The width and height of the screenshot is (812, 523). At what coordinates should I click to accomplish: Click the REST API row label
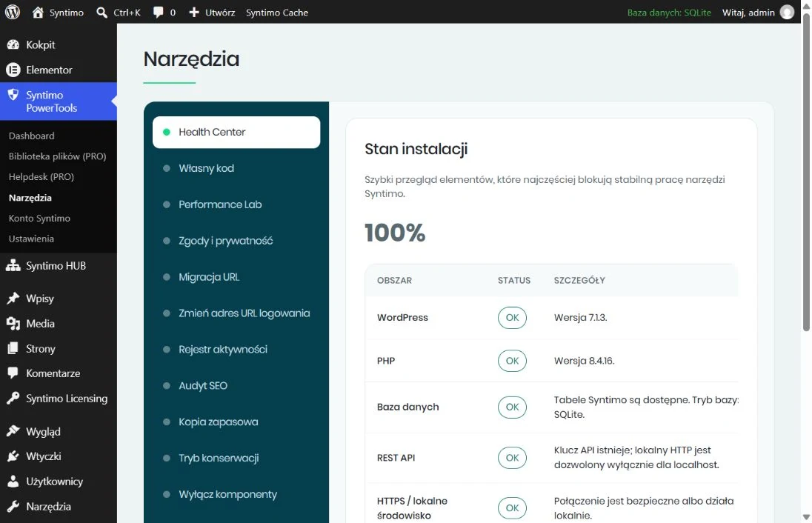(396, 458)
